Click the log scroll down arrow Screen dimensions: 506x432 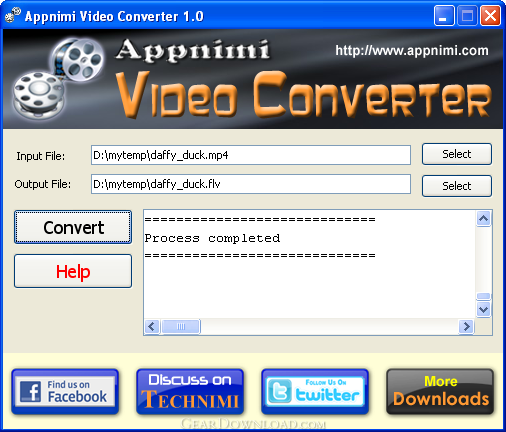[x=483, y=309]
